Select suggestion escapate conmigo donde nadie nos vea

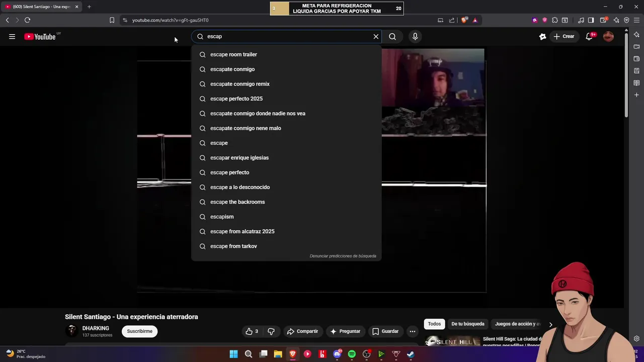[x=286, y=113]
